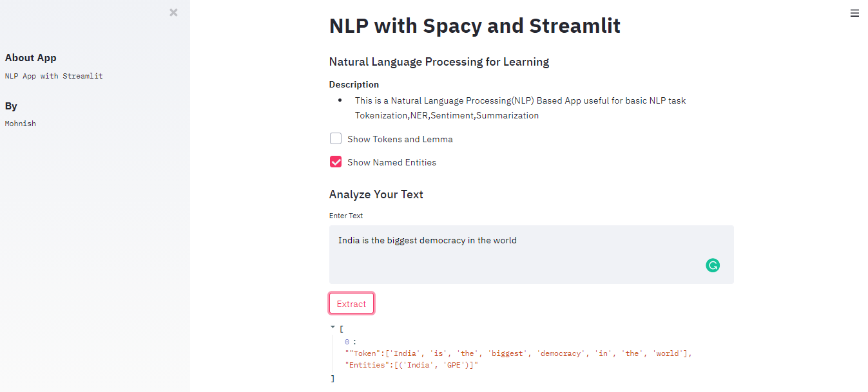Click the 'Entities' key in JSON output
Image resolution: width=868 pixels, height=392 pixels.
pyautogui.click(x=365, y=364)
